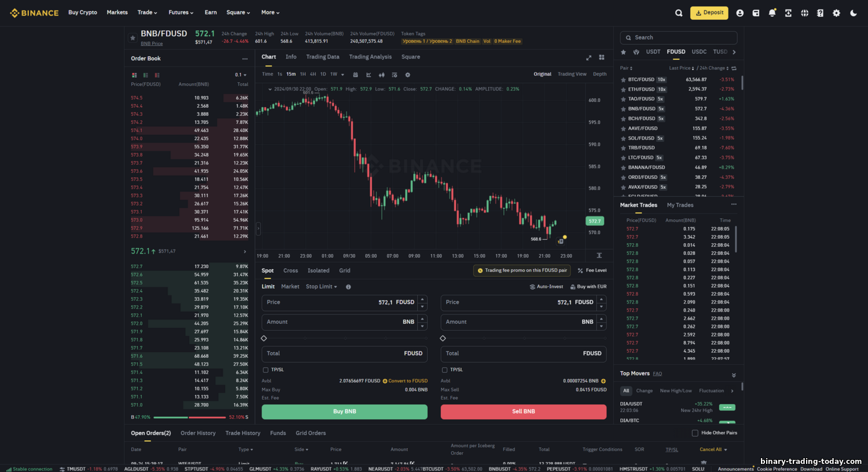Open Stop Limit order type dropdown

coord(321,287)
